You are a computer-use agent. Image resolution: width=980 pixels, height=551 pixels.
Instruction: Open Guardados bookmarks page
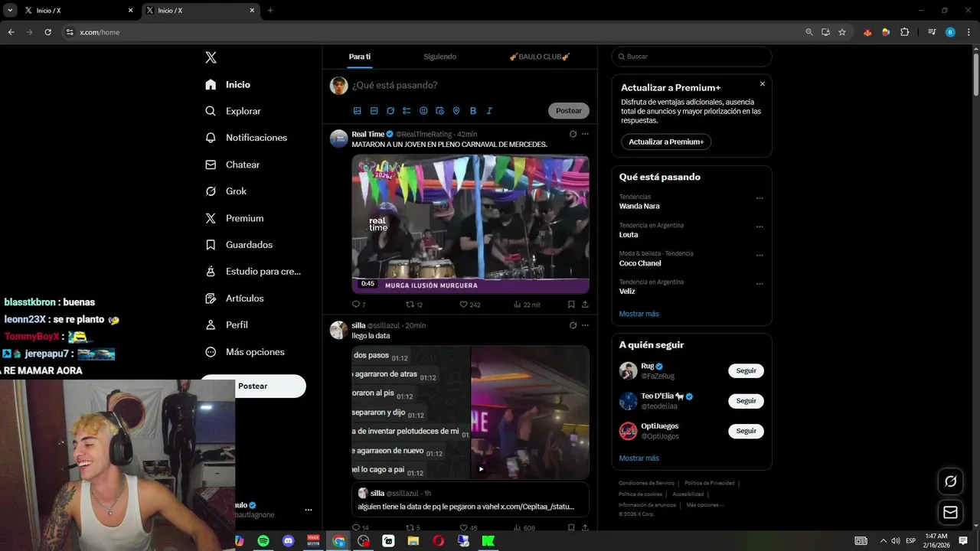click(x=239, y=245)
